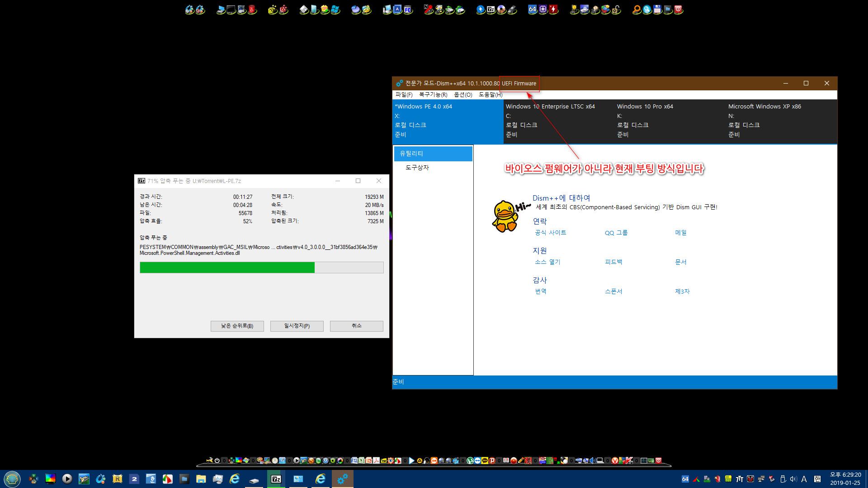Click the 7z icon in extraction window title
Viewport: 868px width, 488px height.
pyautogui.click(x=142, y=181)
